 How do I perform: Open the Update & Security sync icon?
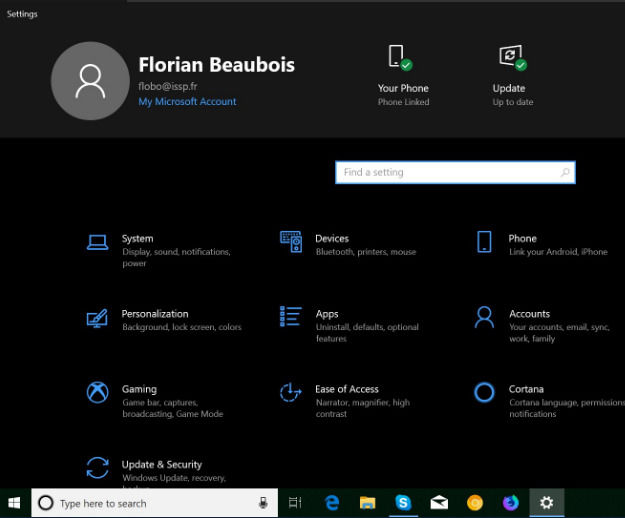[97, 467]
